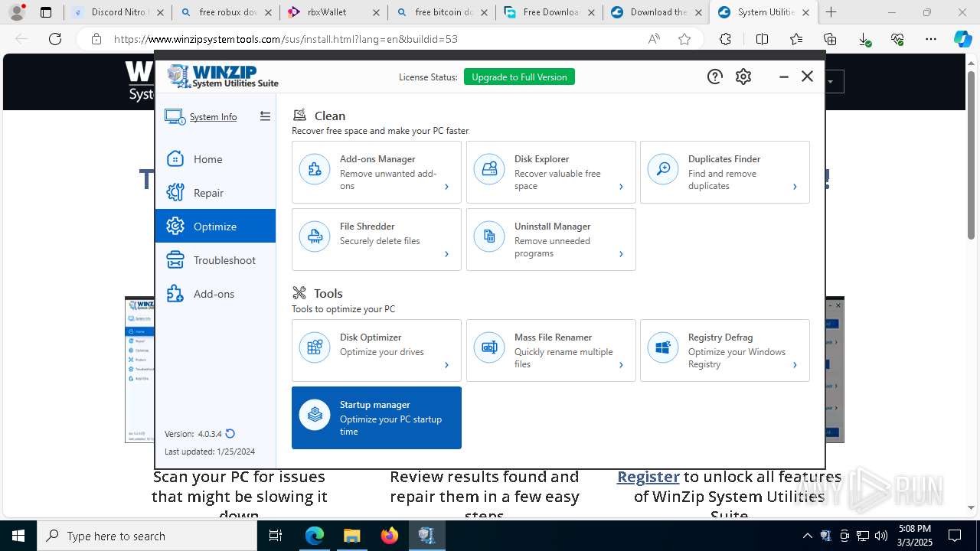Expand the Disk Optimizer tile arrow

coord(446,365)
